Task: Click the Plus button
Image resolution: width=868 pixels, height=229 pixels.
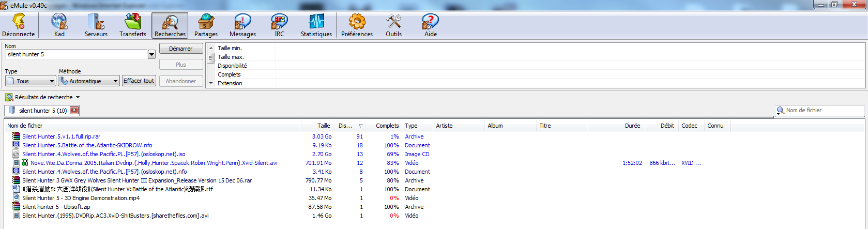Action: pos(180,65)
